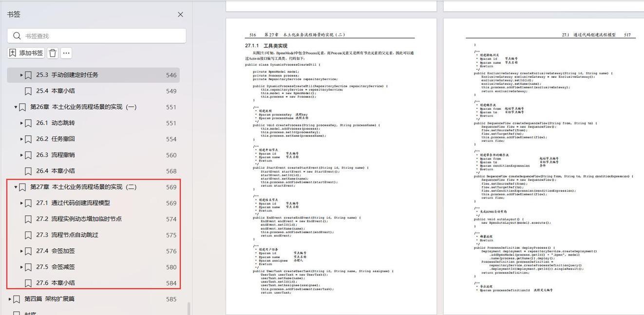Image resolution: width=644 pixels, height=315 pixels.
Task: Go to 27.1 通过代码创建流程模型
Action: (73, 203)
